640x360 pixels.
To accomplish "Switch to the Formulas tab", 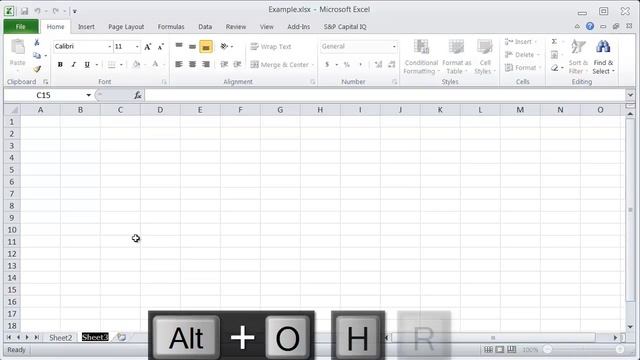I will coord(171,27).
